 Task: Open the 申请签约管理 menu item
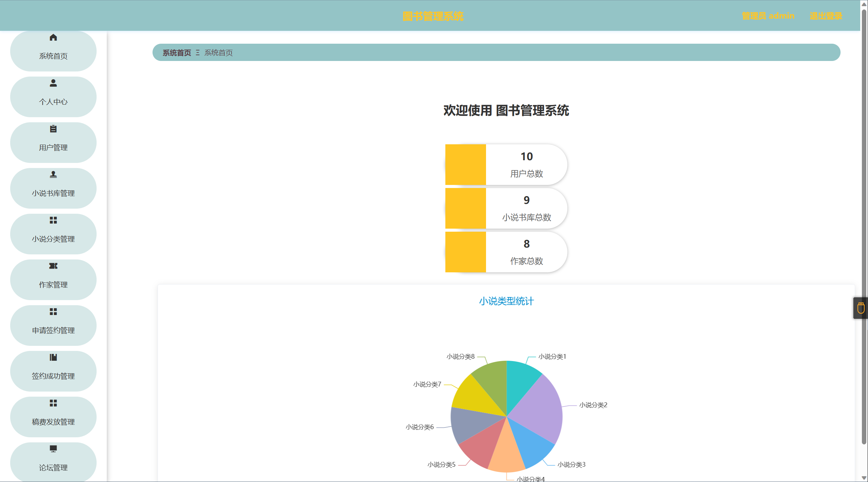coord(53,330)
